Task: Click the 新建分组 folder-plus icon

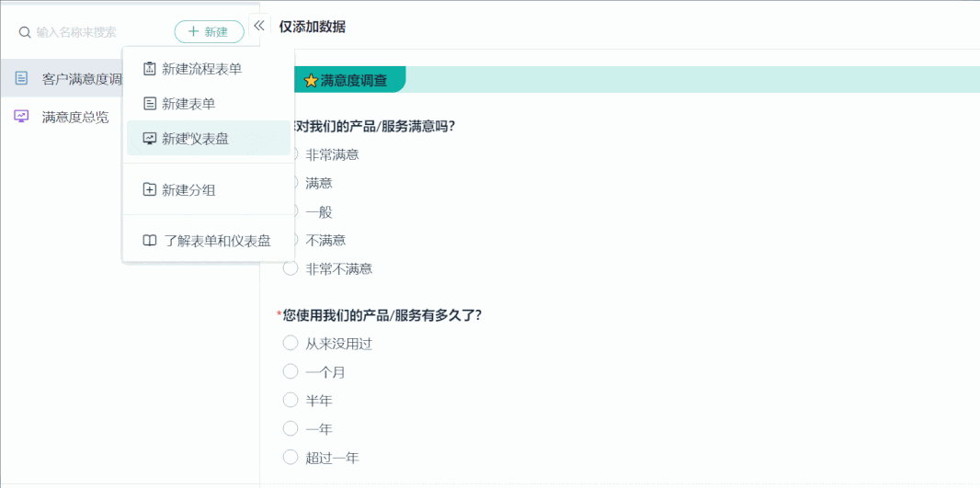Action: click(x=150, y=190)
